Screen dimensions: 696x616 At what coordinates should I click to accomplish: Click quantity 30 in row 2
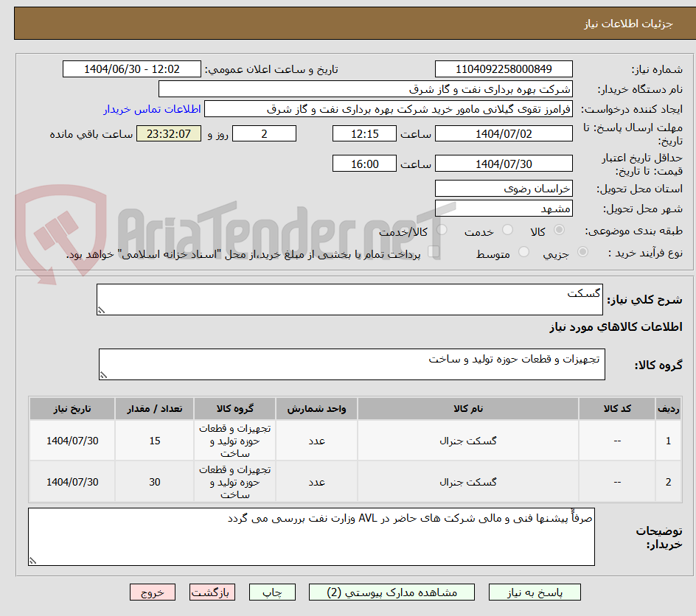155,482
